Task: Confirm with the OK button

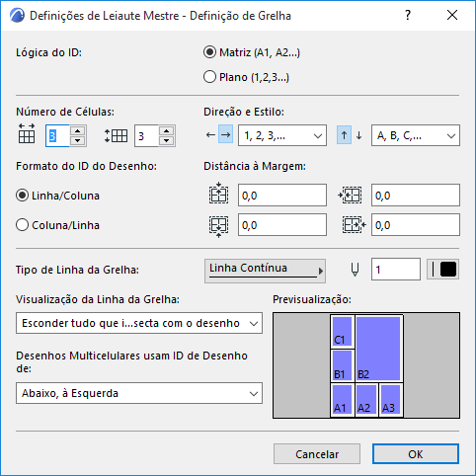Action: [x=416, y=454]
